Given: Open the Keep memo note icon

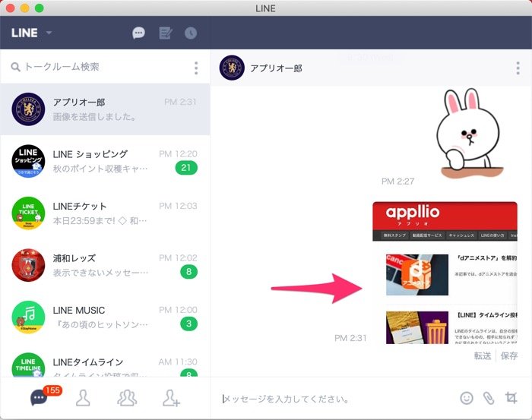Looking at the screenshot, I should coord(166,33).
